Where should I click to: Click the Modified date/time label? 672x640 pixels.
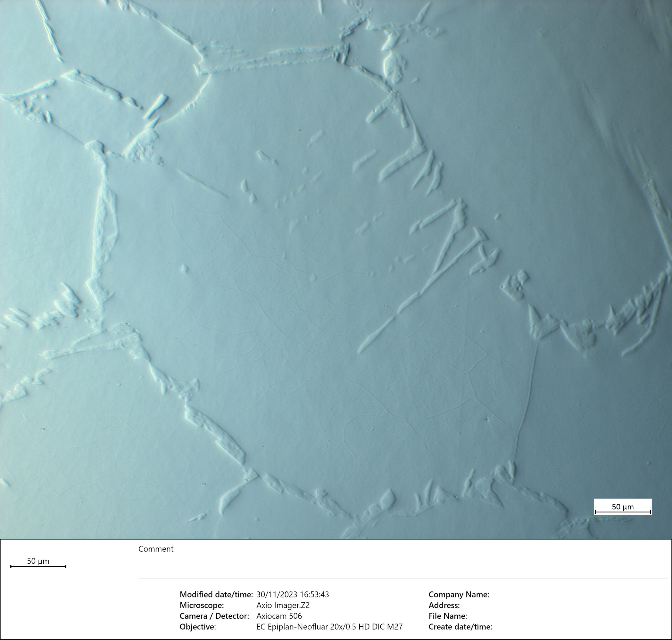pyautogui.click(x=216, y=595)
